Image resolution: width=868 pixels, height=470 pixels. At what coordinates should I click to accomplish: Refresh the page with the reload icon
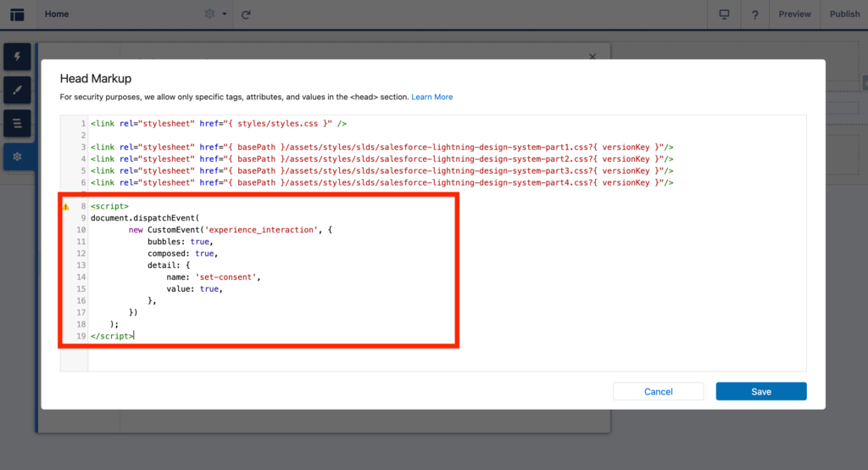click(x=246, y=14)
